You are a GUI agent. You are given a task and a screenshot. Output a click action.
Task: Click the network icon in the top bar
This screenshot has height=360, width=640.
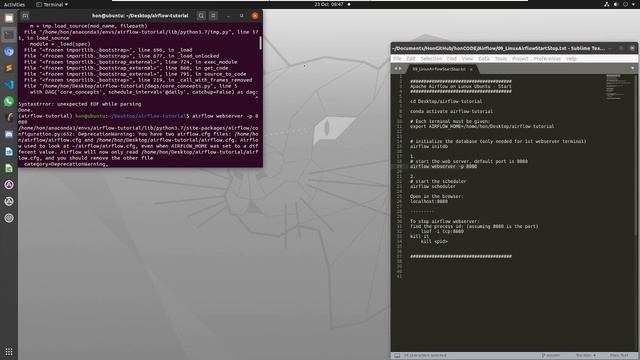[607, 4]
